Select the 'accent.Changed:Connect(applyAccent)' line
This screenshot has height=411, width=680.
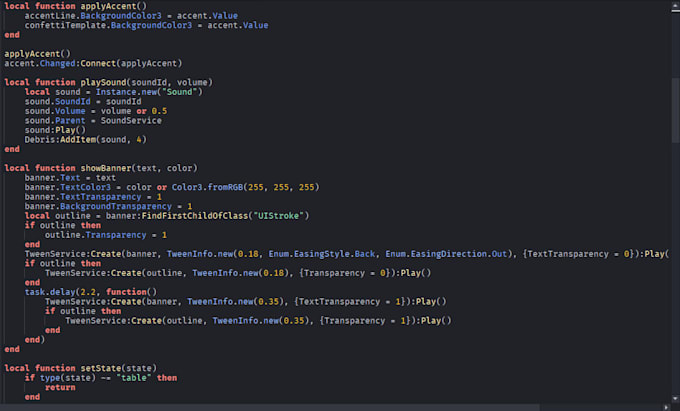(93, 63)
